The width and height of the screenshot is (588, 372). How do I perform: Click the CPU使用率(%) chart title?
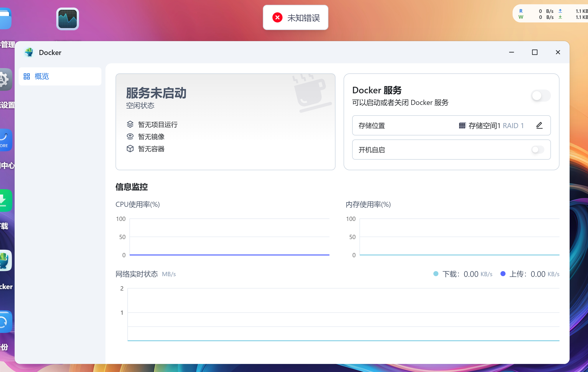pyautogui.click(x=138, y=204)
